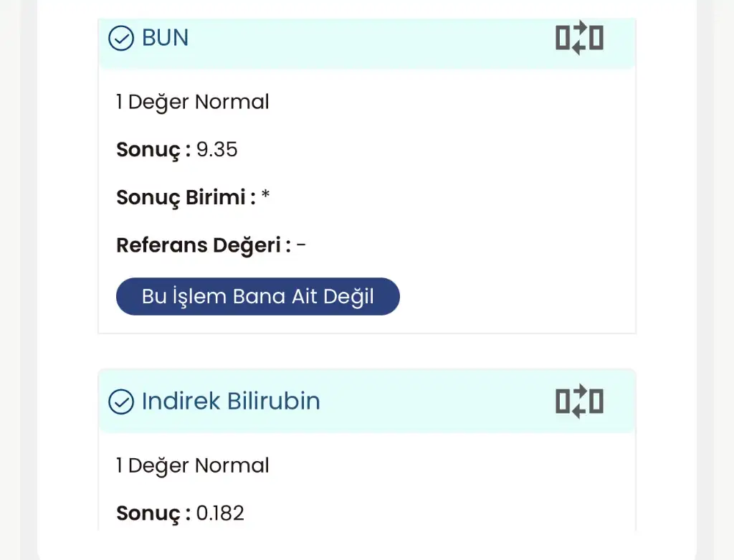The image size is (734, 560).
Task: Click the Indirek Bilirubin checkmark circle icon
Action: 120,402
